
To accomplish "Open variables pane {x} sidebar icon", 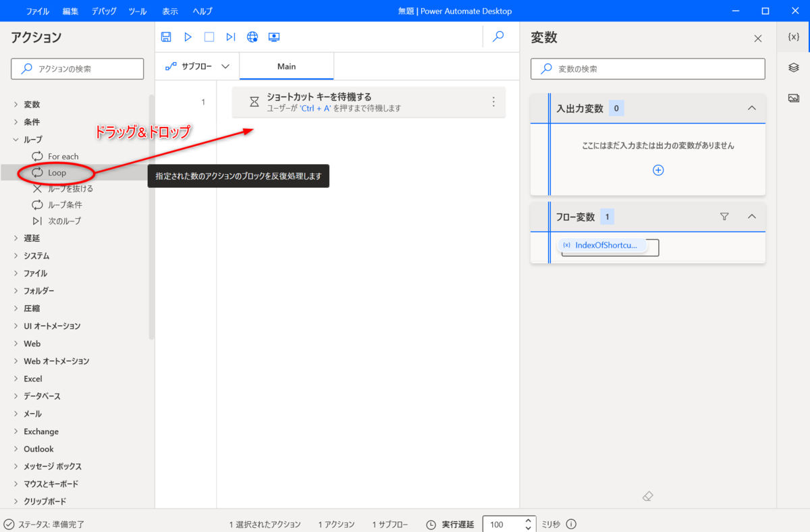I will (x=794, y=37).
